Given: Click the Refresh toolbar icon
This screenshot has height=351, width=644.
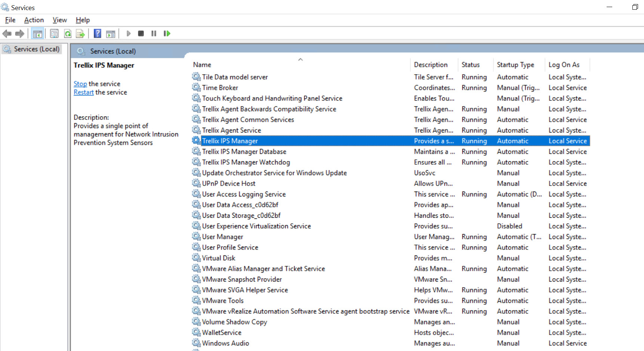Looking at the screenshot, I should click(x=68, y=34).
